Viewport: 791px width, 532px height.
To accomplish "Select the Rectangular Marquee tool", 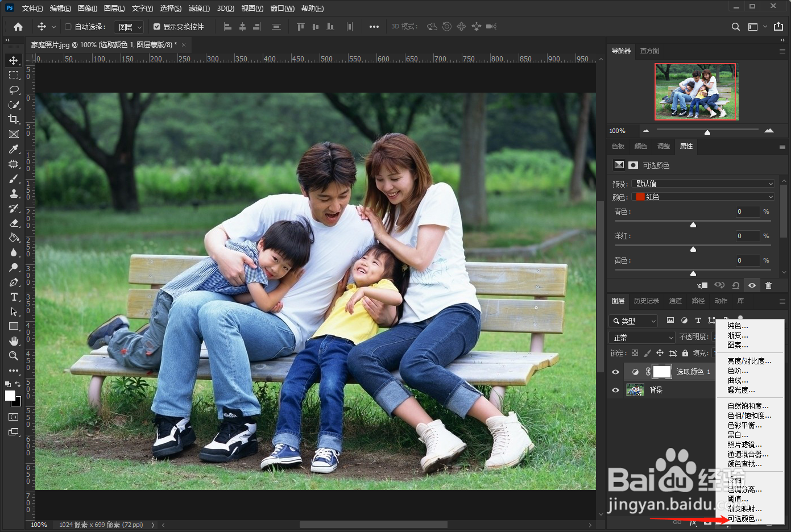I will click(14, 75).
